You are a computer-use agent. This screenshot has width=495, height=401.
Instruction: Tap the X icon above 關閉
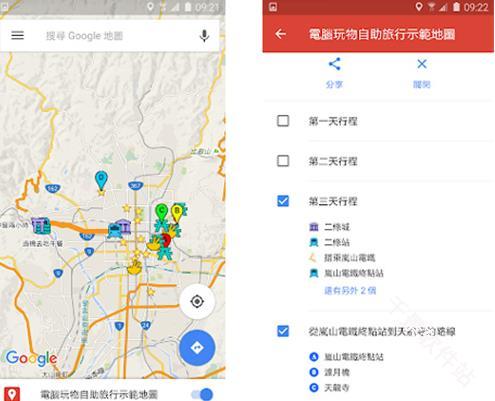422,64
